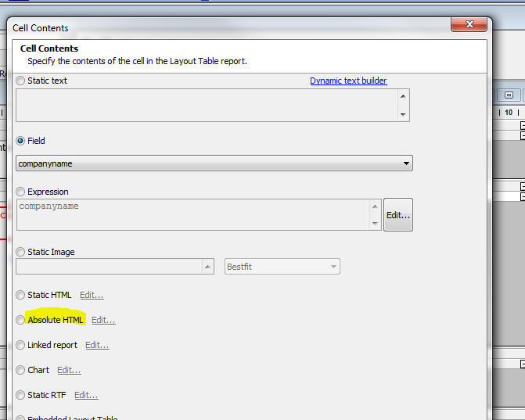Image resolution: width=525 pixels, height=420 pixels.
Task: Enable the Absolute HTML option
Action: click(x=20, y=320)
